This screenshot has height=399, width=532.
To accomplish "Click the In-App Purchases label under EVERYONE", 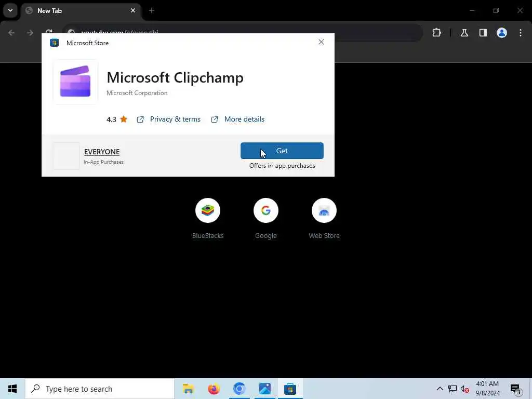I will (103, 162).
